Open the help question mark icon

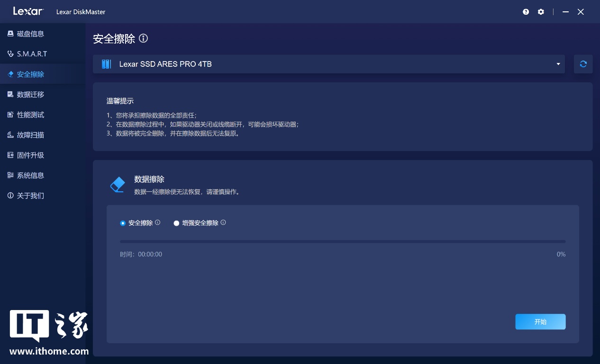[526, 12]
